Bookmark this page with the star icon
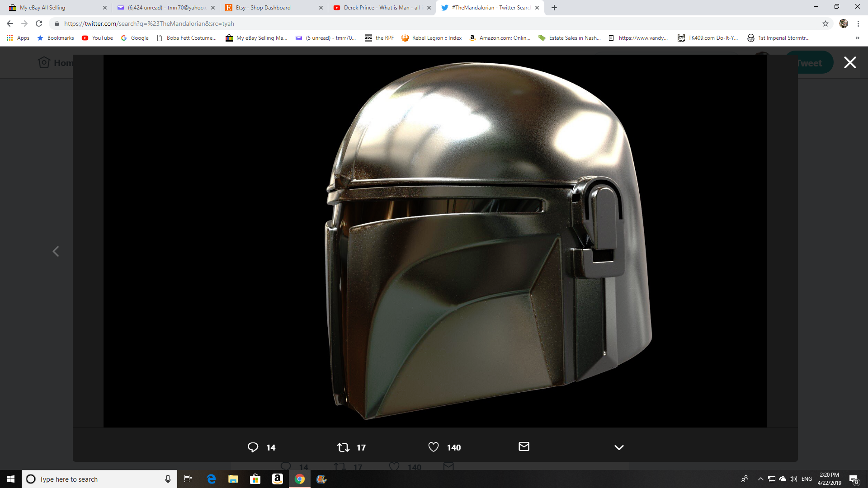Screen dimensions: 868x488 coord(826,23)
